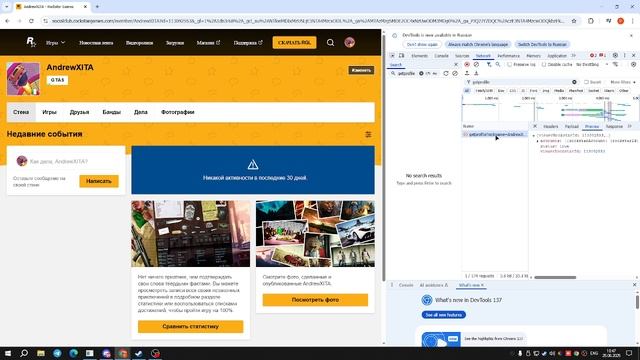Open feed filter icon beside Недавние события

click(x=368, y=134)
